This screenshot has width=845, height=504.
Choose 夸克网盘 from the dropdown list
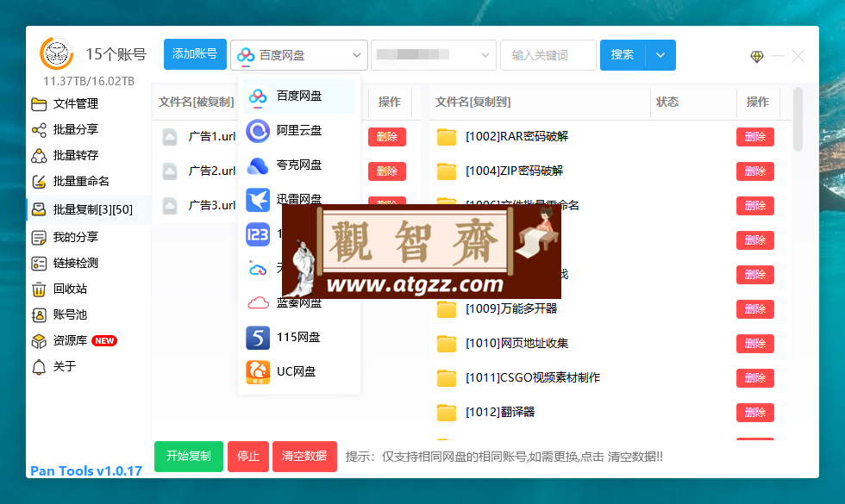[x=299, y=165]
